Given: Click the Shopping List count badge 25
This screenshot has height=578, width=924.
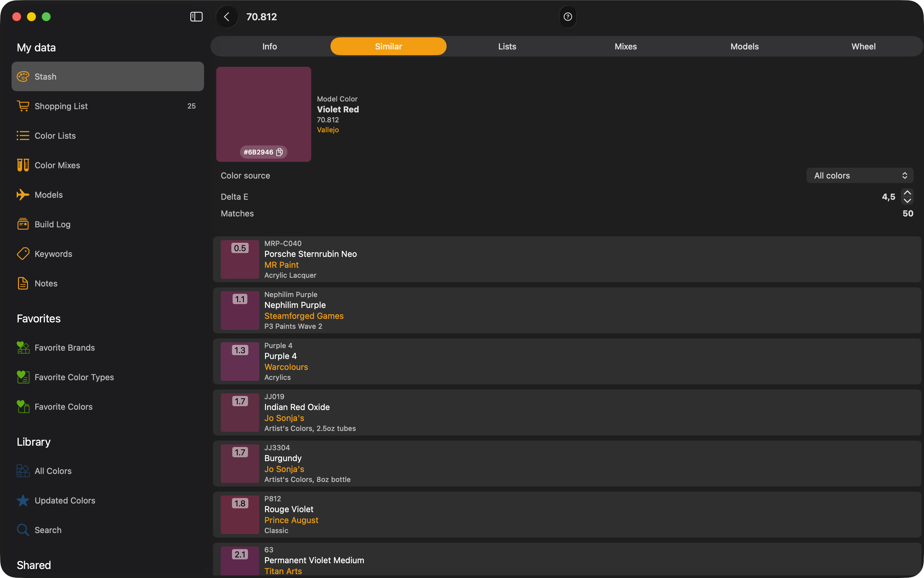Looking at the screenshot, I should tap(192, 106).
